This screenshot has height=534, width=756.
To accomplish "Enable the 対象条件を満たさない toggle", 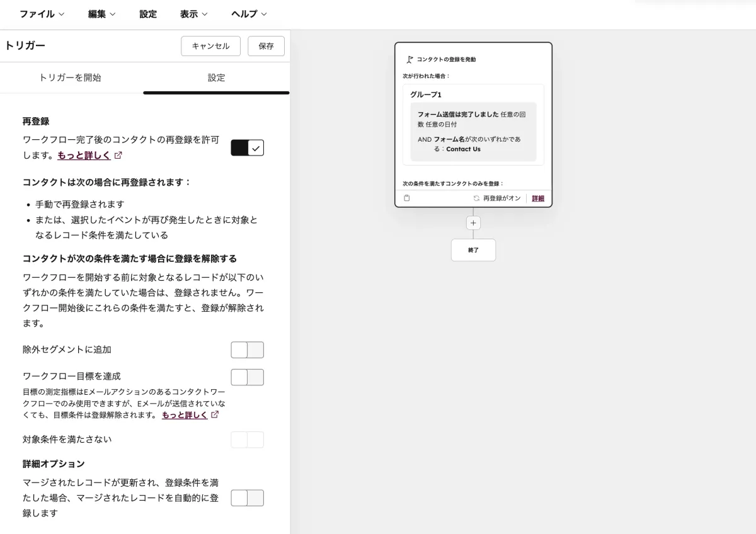I will (247, 440).
